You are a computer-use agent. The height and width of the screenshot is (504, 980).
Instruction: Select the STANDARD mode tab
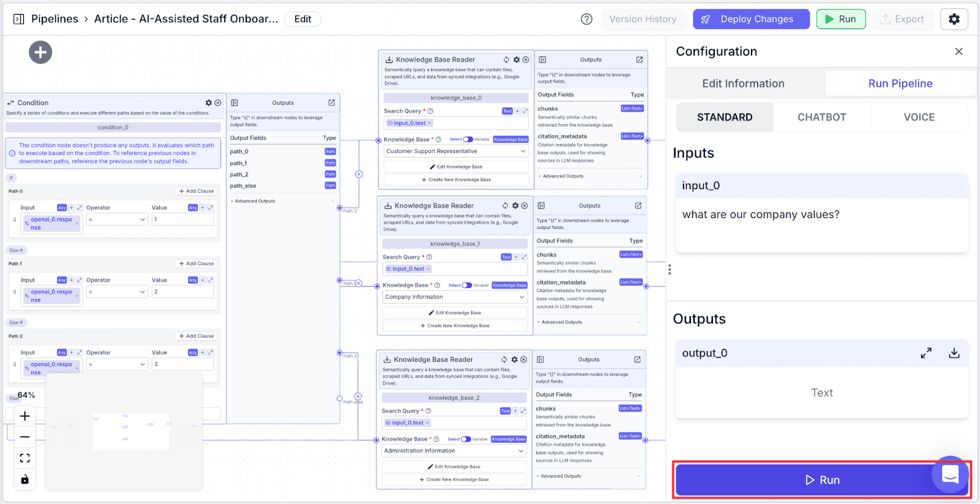click(x=725, y=117)
